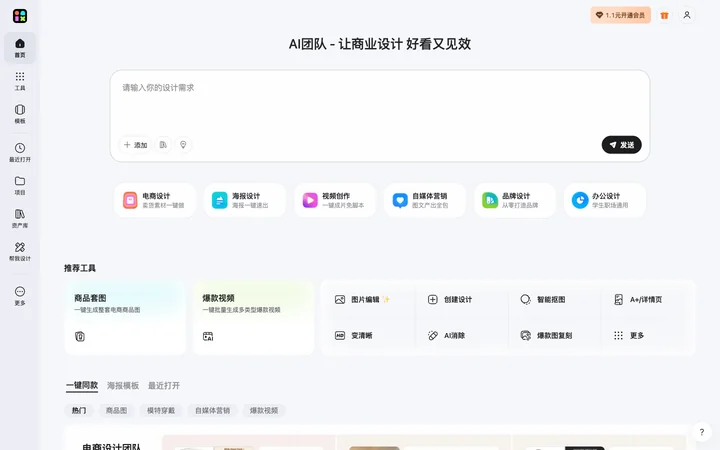
Task: Click the AI团队 page headline text
Action: point(380,44)
